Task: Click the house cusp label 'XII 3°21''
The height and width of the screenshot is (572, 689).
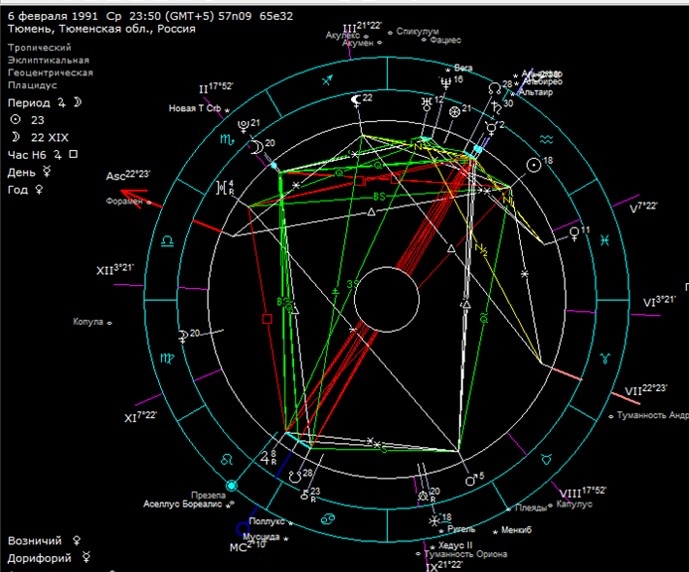Action: (x=115, y=269)
